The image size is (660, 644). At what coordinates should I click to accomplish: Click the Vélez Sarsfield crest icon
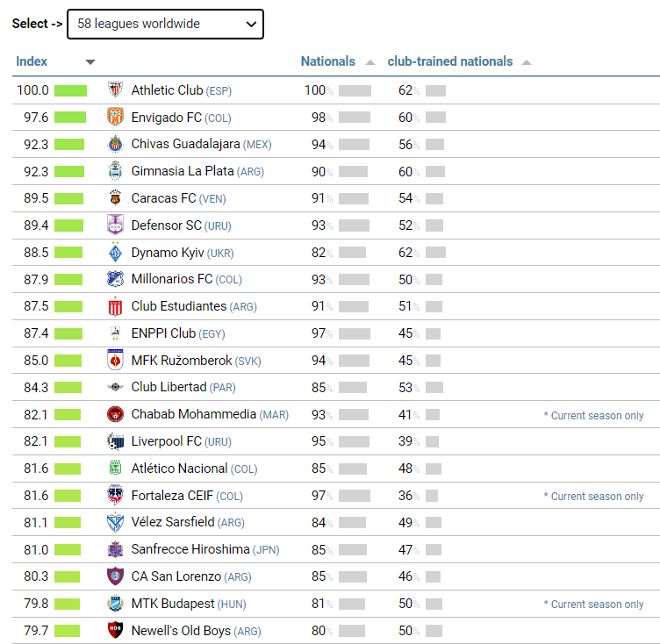coord(115,523)
